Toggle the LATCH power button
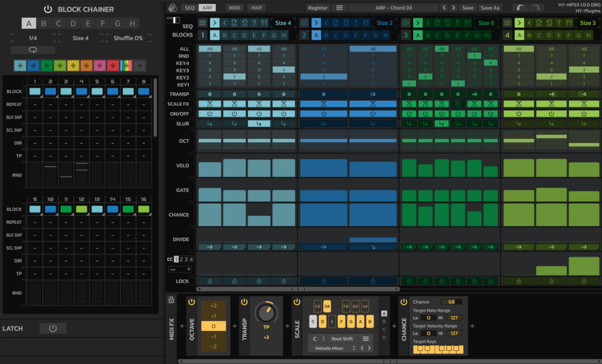 [x=53, y=328]
